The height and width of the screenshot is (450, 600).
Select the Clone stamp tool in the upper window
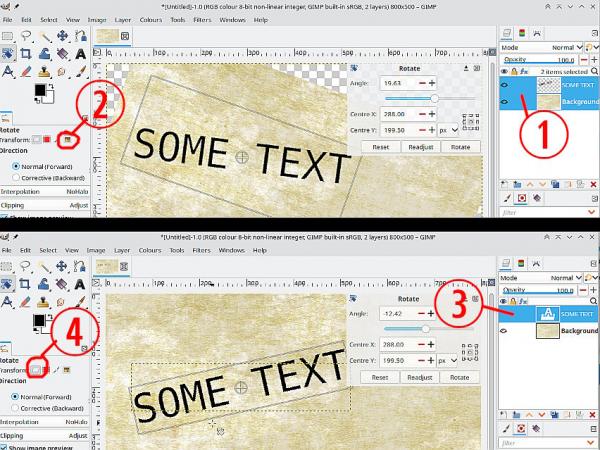(44, 72)
